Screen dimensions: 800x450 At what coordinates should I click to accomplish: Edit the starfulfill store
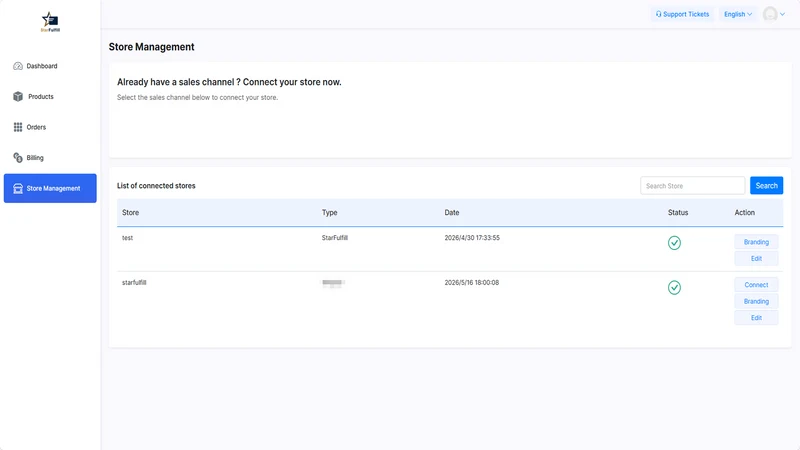coord(756,317)
